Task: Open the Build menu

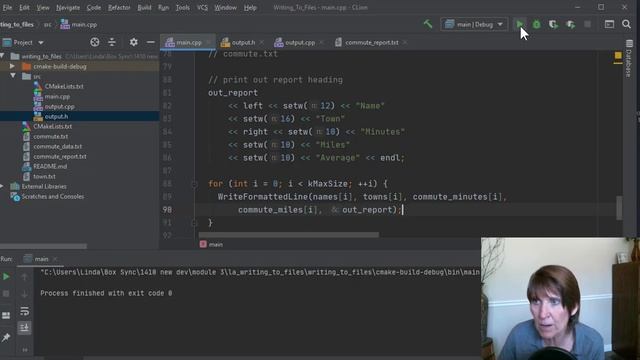Action: click(x=144, y=7)
